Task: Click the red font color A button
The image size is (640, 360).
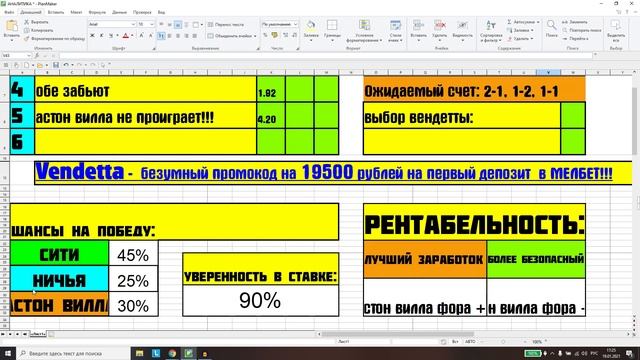Action: [126, 36]
